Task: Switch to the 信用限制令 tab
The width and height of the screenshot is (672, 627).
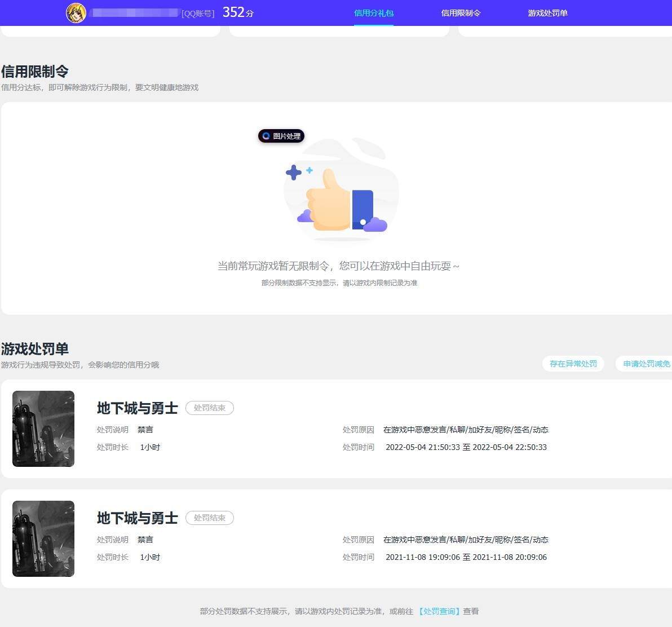Action: click(x=461, y=14)
